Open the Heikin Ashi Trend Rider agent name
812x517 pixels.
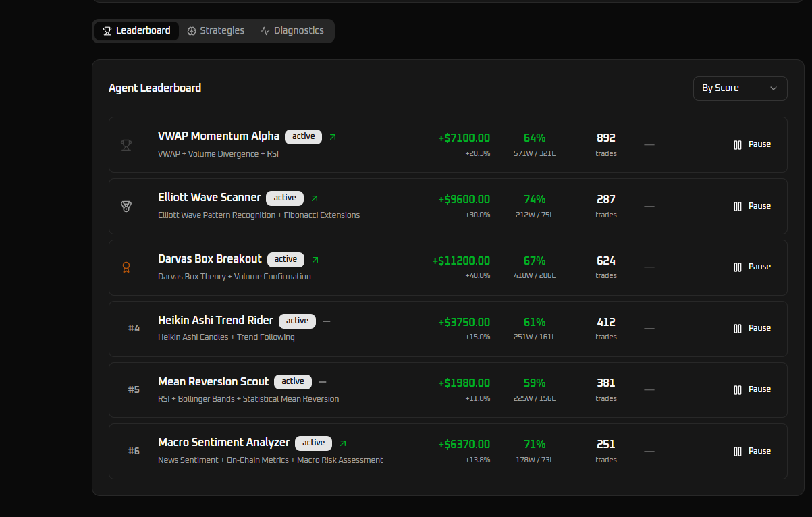pos(215,320)
